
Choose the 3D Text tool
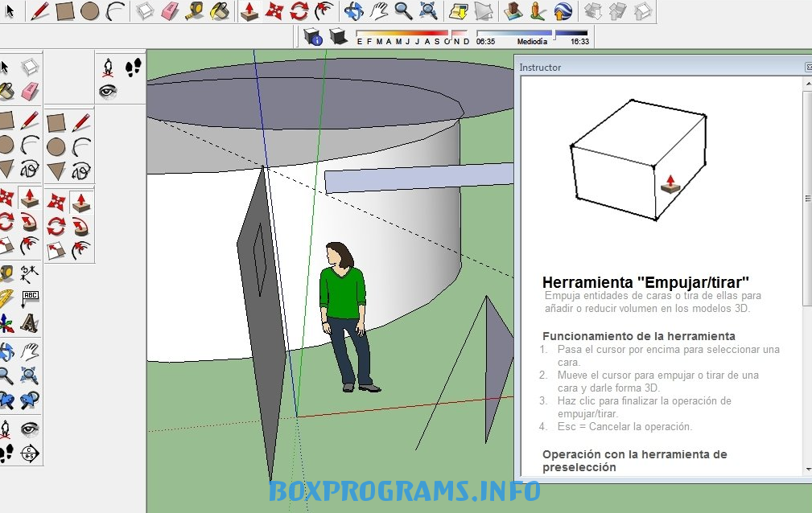pyautogui.click(x=30, y=324)
